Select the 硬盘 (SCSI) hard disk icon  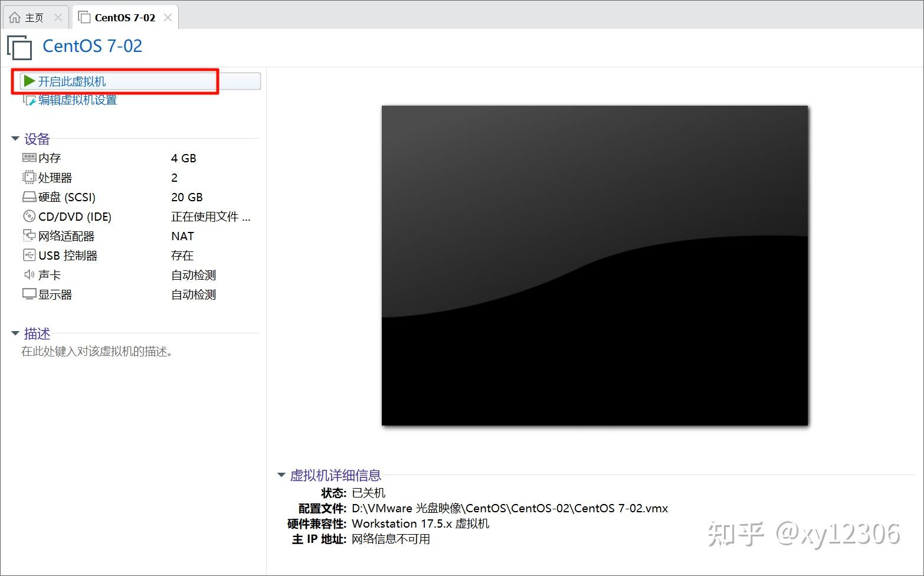[29, 197]
